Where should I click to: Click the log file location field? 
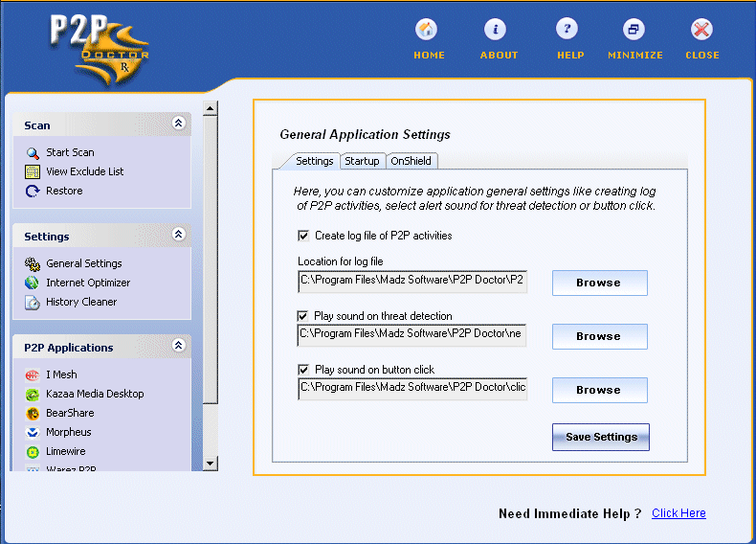pos(412,282)
